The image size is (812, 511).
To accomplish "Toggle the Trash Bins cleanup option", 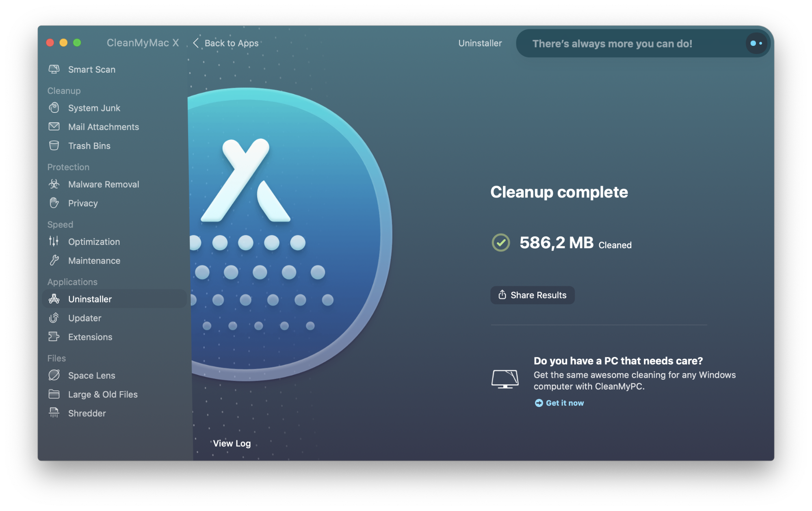I will coord(89,145).
